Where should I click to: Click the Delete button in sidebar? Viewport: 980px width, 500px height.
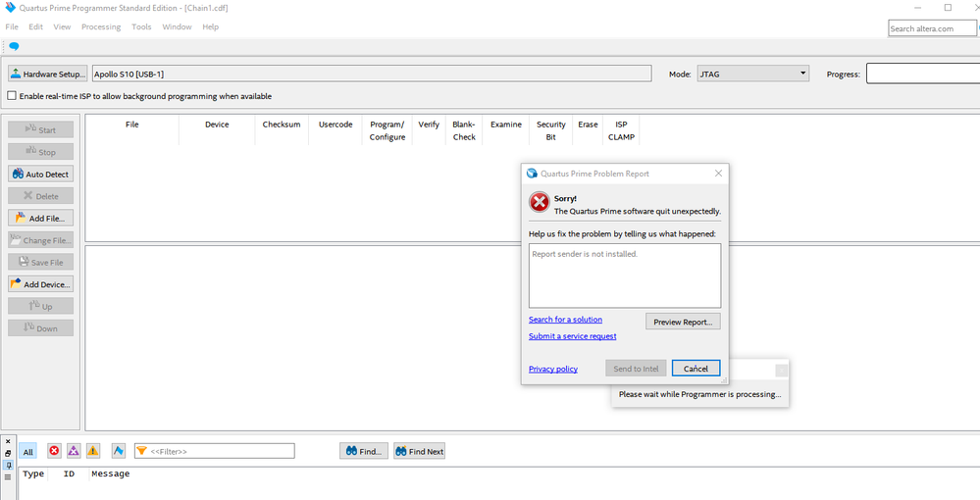point(40,196)
